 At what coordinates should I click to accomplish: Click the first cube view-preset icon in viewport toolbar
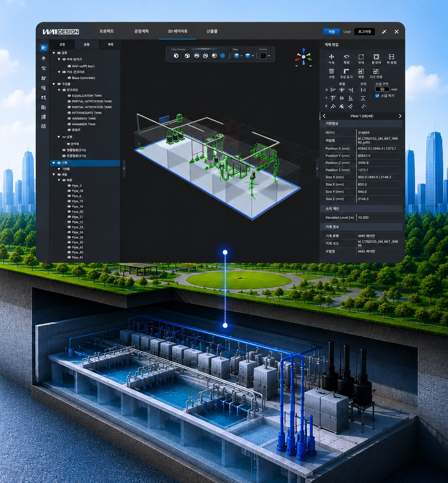(176, 56)
